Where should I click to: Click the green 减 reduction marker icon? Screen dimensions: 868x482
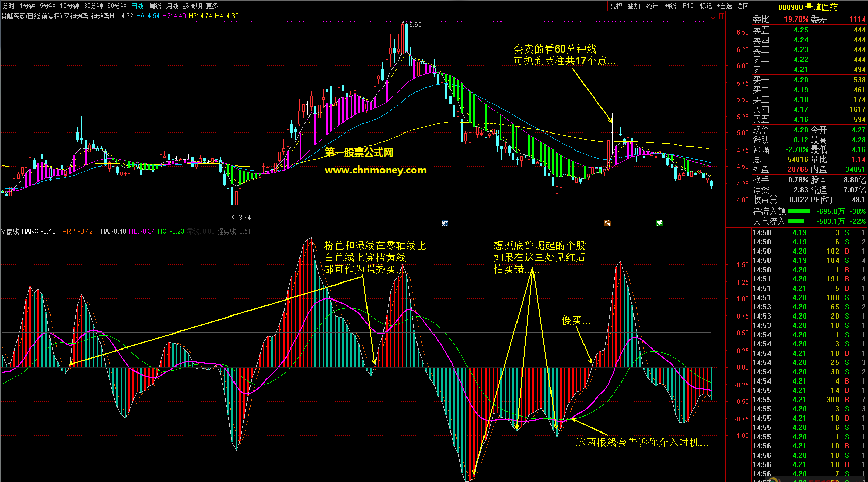[x=659, y=223]
